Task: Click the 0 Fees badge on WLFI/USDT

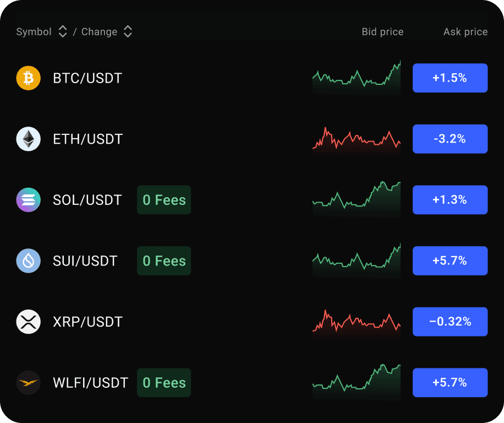Action: (164, 383)
